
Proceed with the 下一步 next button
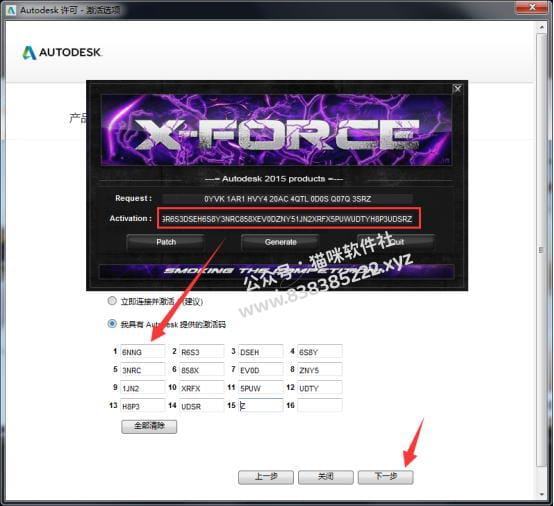[x=385, y=477]
